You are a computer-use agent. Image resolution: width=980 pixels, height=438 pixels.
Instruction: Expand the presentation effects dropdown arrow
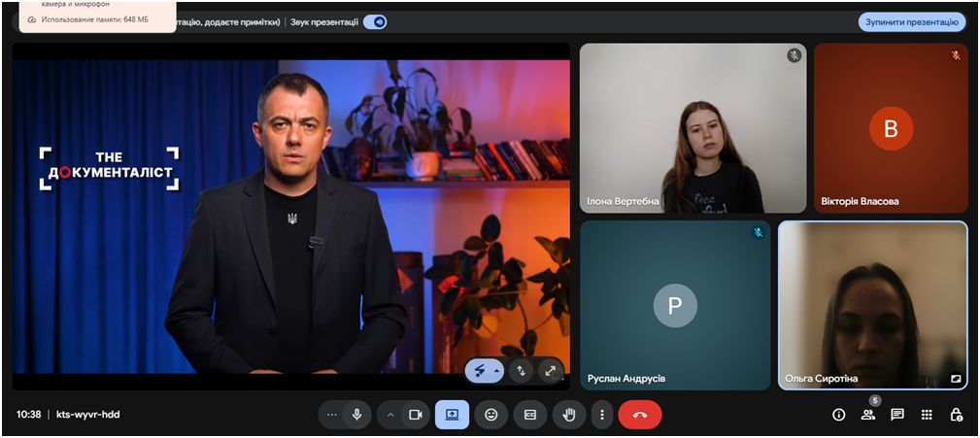tap(497, 371)
